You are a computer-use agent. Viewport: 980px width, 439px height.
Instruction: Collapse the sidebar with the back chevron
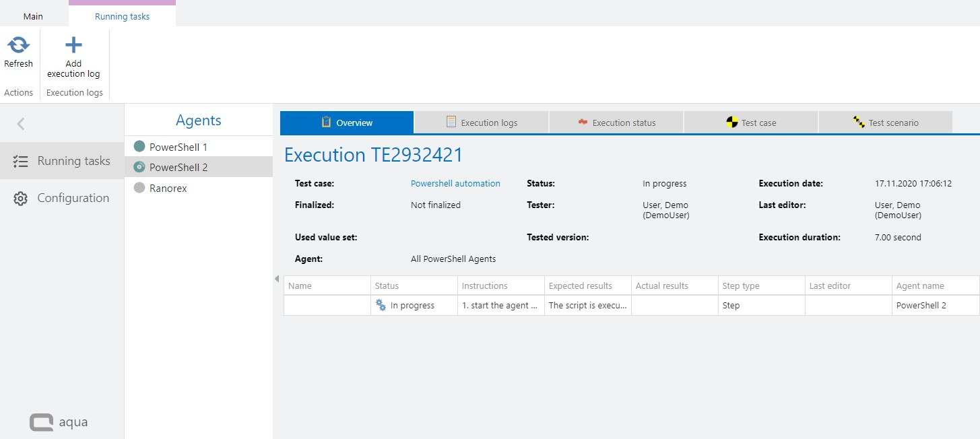tap(21, 124)
